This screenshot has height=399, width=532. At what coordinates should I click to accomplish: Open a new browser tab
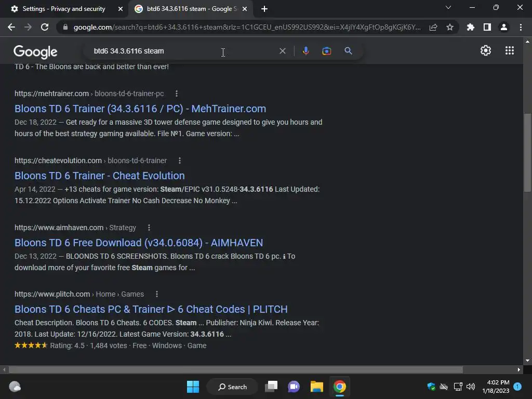264,9
